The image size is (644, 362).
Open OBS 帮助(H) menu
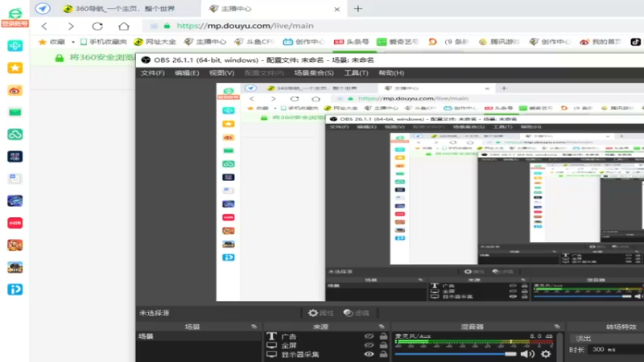[391, 72]
